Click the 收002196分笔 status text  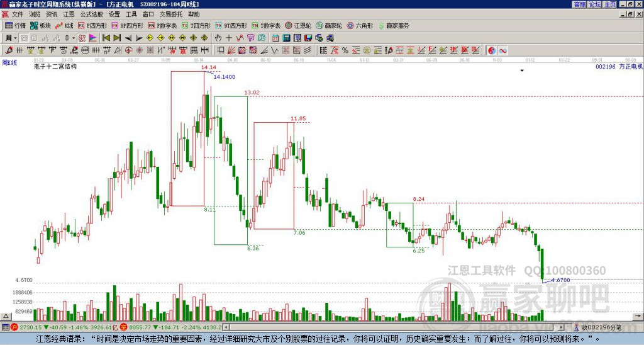click(x=601, y=327)
